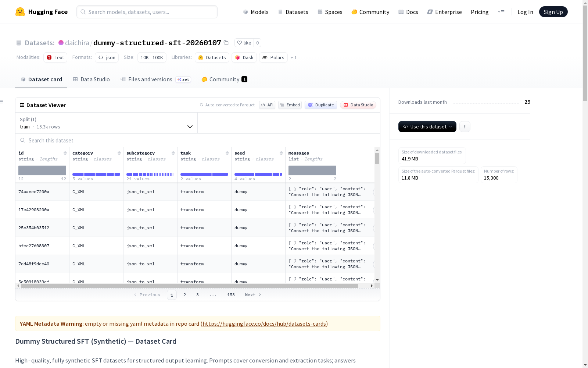Viewport: 588px width, 368px height.
Task: Go to viewer page 3
Action: [197, 295]
